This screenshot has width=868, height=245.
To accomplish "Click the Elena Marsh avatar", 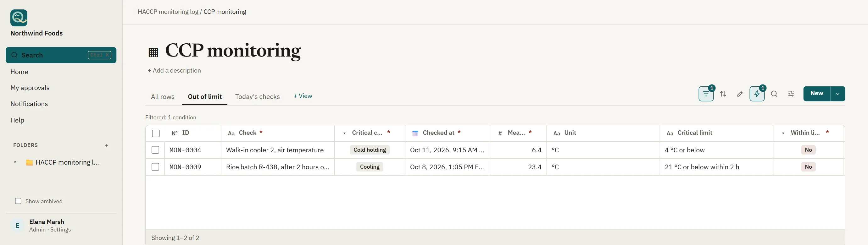I will [x=18, y=226].
